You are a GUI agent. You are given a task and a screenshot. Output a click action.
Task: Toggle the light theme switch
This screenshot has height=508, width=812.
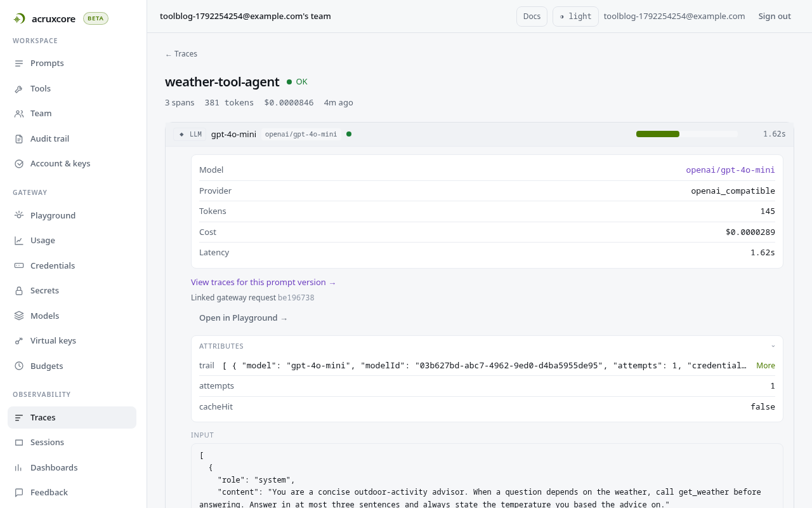tap(575, 17)
